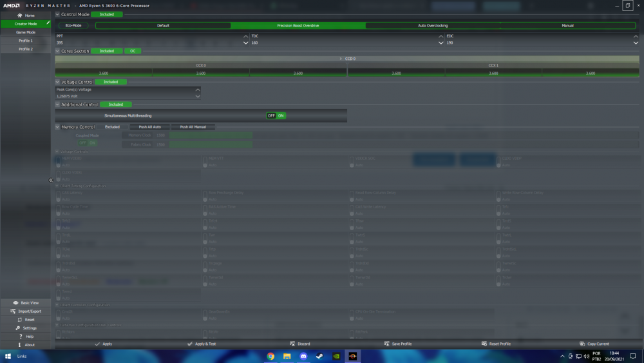Screen dimensions: 644x363
Task: Toggle Cores Section Included state
Action: (106, 51)
